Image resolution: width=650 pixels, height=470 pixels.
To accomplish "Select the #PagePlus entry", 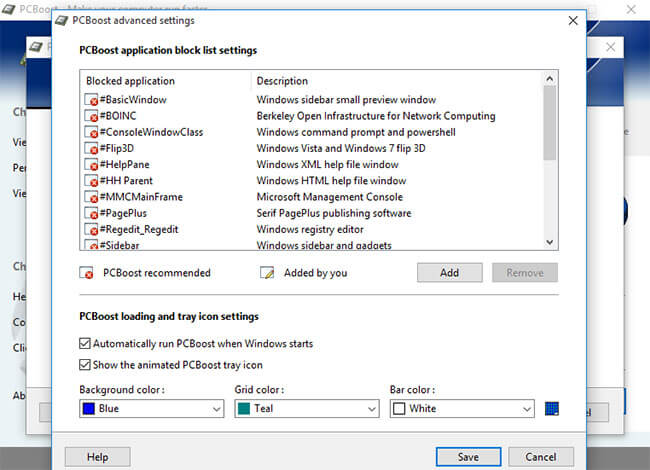I will (123, 213).
